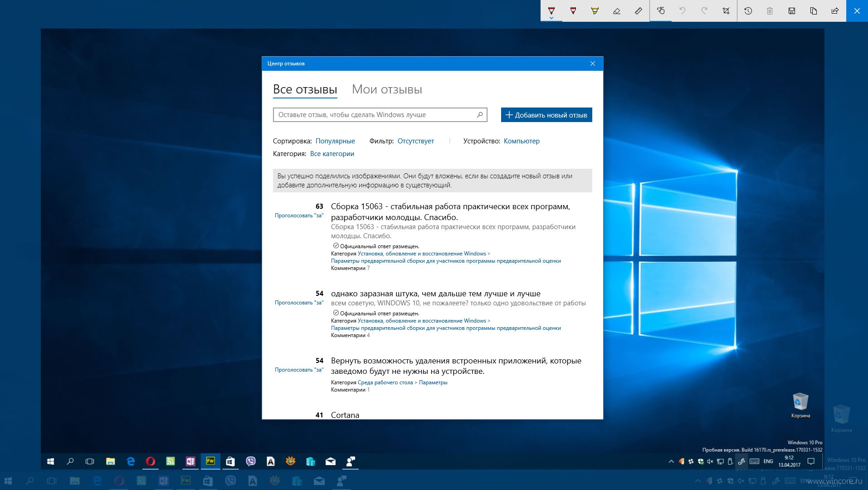This screenshot has height=490, width=868.
Task: Select the yellow highlighter tool
Action: coord(595,10)
